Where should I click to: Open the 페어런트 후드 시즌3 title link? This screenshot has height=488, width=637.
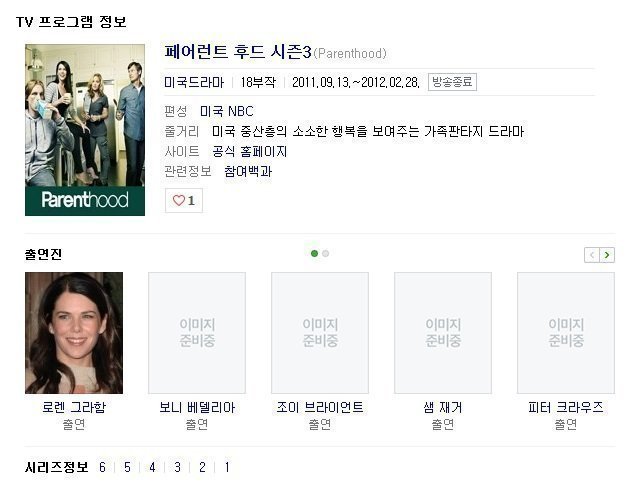click(x=238, y=52)
